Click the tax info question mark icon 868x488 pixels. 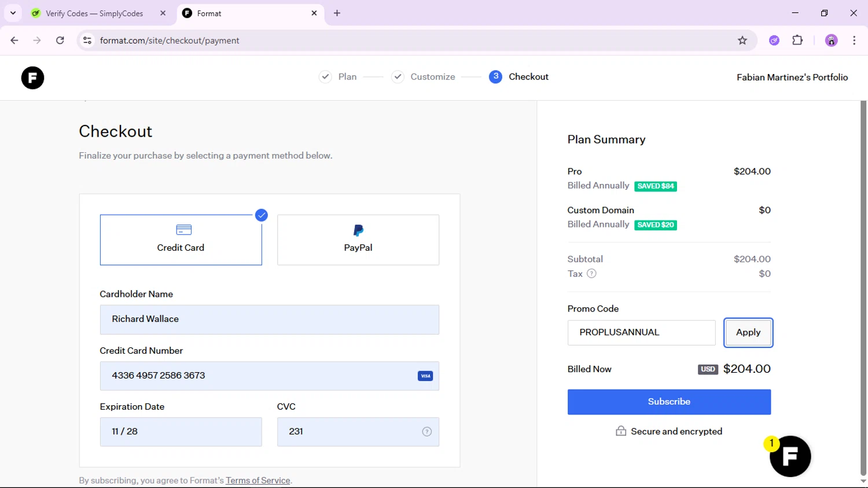point(591,274)
